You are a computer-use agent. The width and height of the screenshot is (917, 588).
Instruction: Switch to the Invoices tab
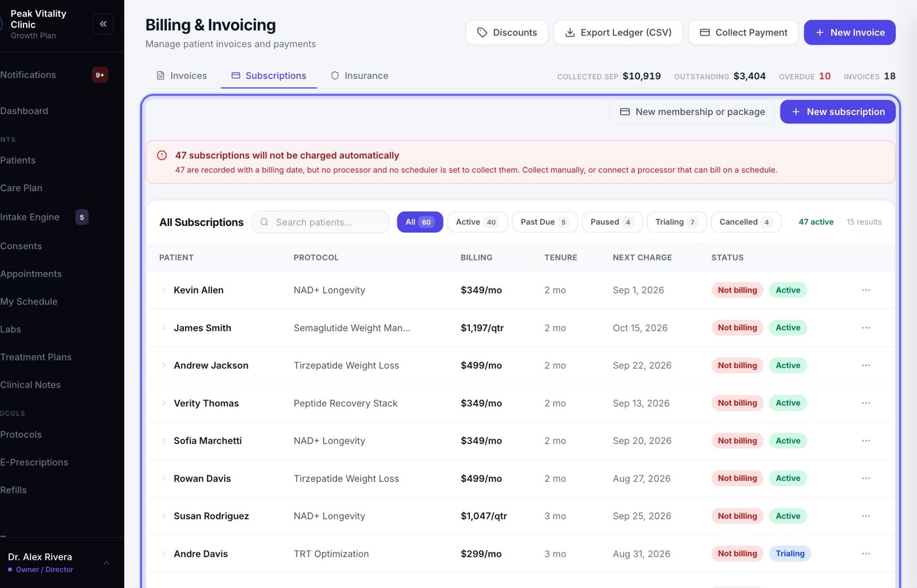click(182, 76)
